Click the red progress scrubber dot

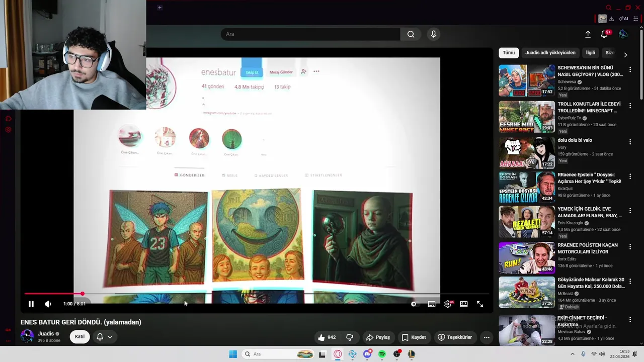tap(82, 294)
